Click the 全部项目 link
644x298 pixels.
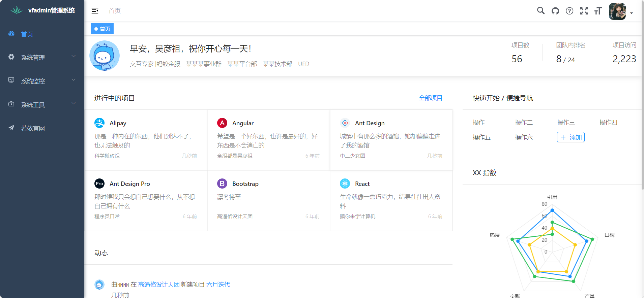click(x=430, y=98)
